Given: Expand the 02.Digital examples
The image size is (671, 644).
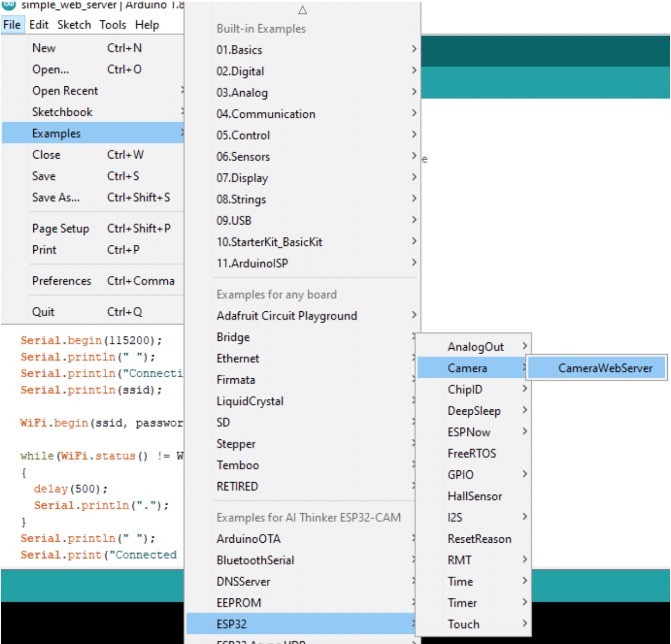Looking at the screenshot, I should 303,71.
